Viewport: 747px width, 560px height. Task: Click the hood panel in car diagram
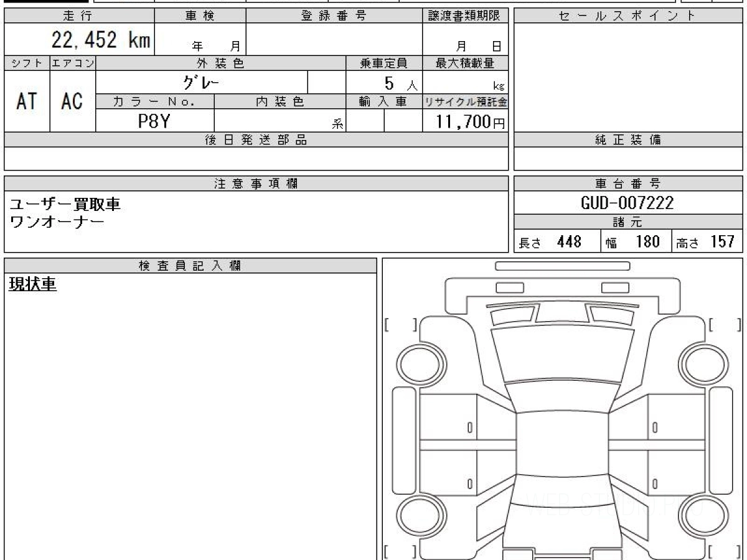tap(562, 355)
